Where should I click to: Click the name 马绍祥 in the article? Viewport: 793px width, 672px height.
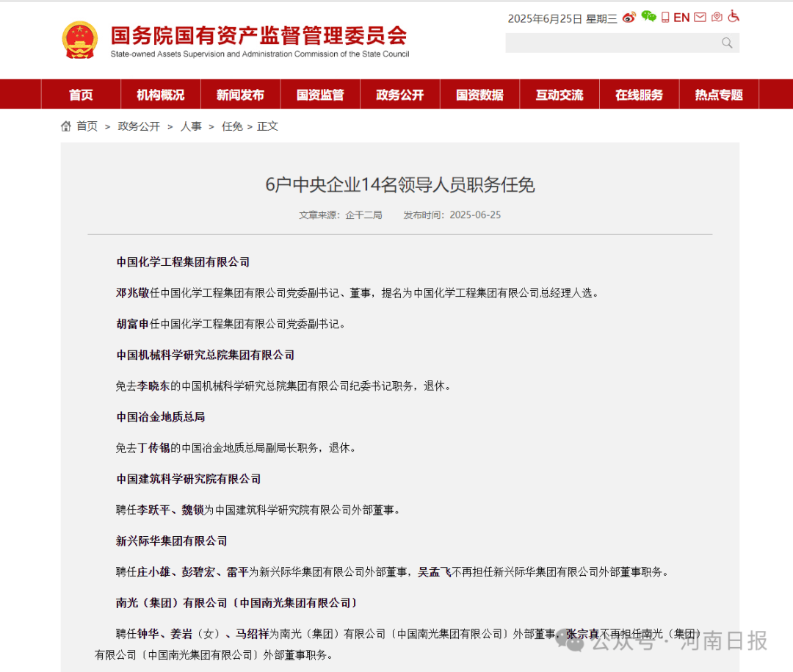(x=252, y=634)
